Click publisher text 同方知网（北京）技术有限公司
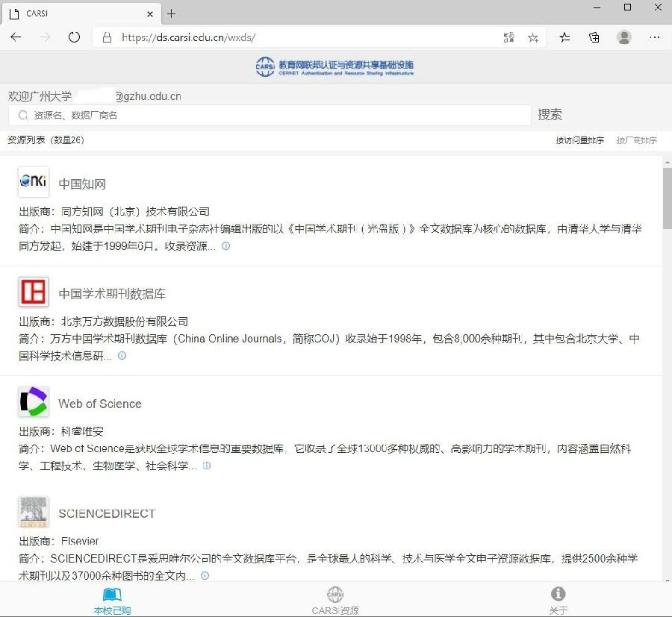Image resolution: width=672 pixels, height=617 pixels. (x=135, y=212)
